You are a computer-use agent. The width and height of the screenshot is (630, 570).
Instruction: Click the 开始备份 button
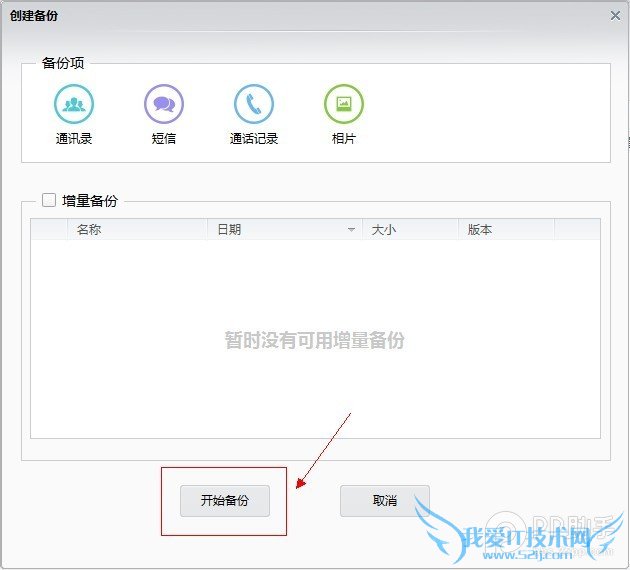coord(225,501)
